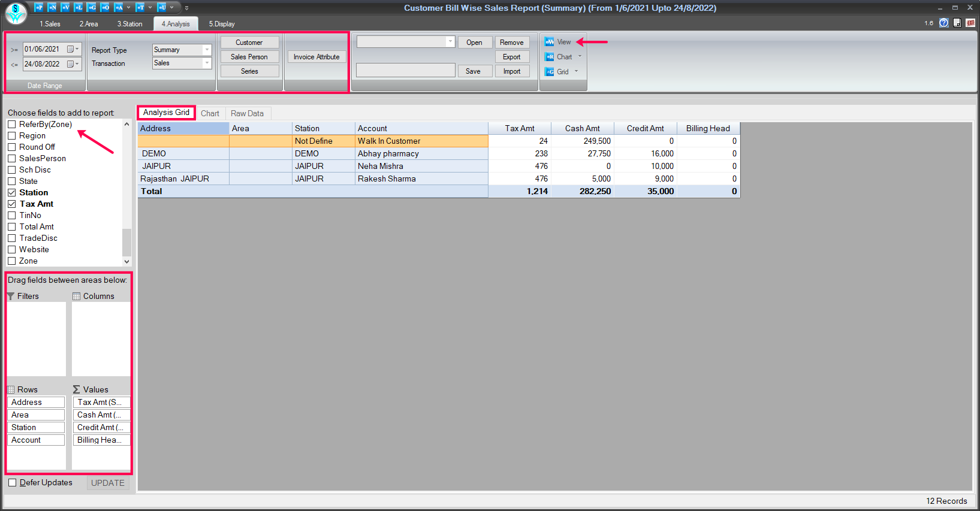
Task: Click the document pages icon beside help
Action: 957,23
